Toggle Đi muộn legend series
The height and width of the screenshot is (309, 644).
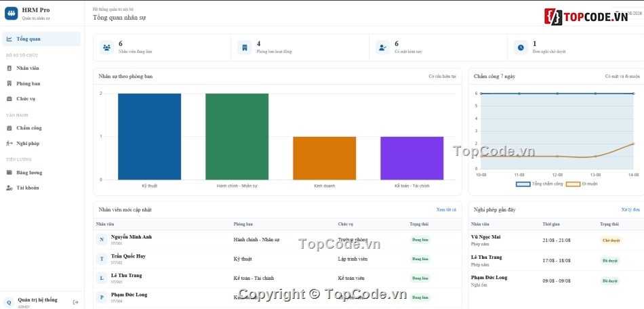[x=582, y=184]
